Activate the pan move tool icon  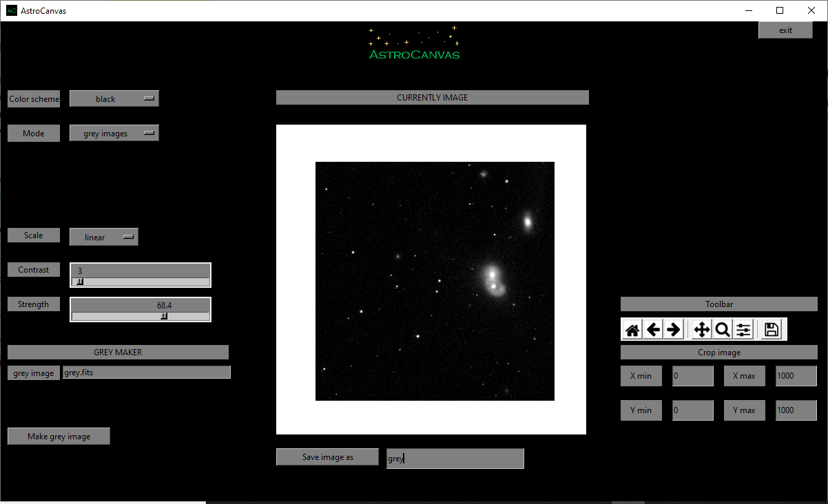pyautogui.click(x=702, y=330)
